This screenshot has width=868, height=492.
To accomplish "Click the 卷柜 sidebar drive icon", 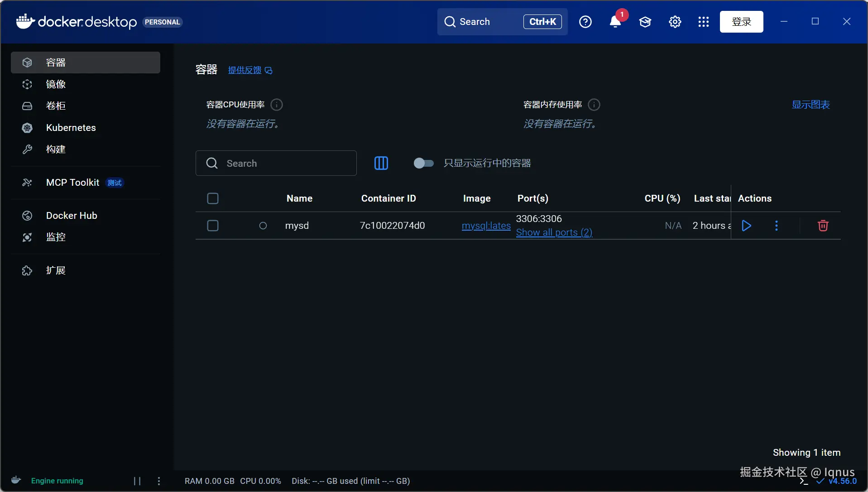I will coord(27,106).
